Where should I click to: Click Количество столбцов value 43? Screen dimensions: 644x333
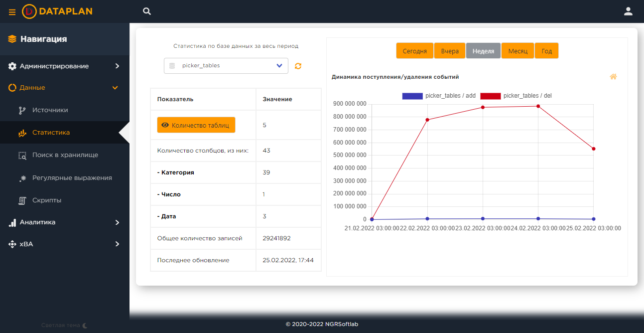click(266, 151)
